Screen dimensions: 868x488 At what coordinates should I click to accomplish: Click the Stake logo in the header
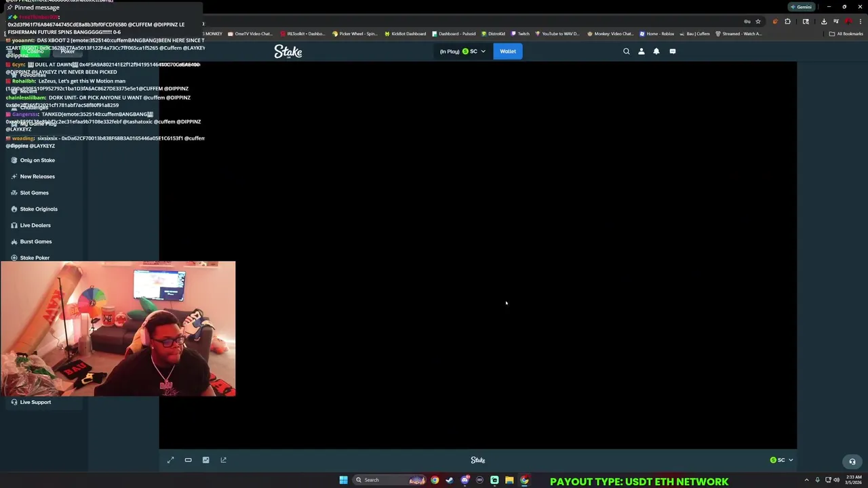pos(288,52)
